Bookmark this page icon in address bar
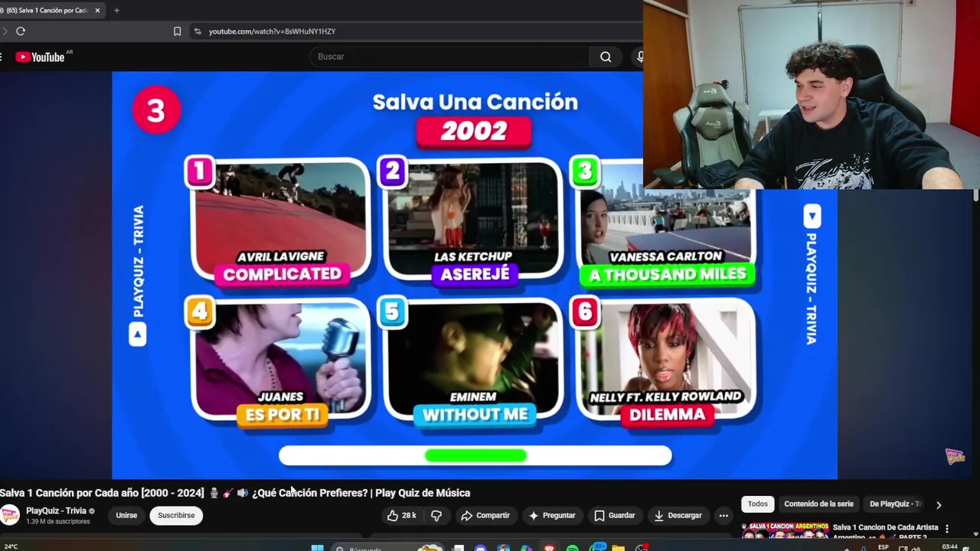 pyautogui.click(x=177, y=31)
